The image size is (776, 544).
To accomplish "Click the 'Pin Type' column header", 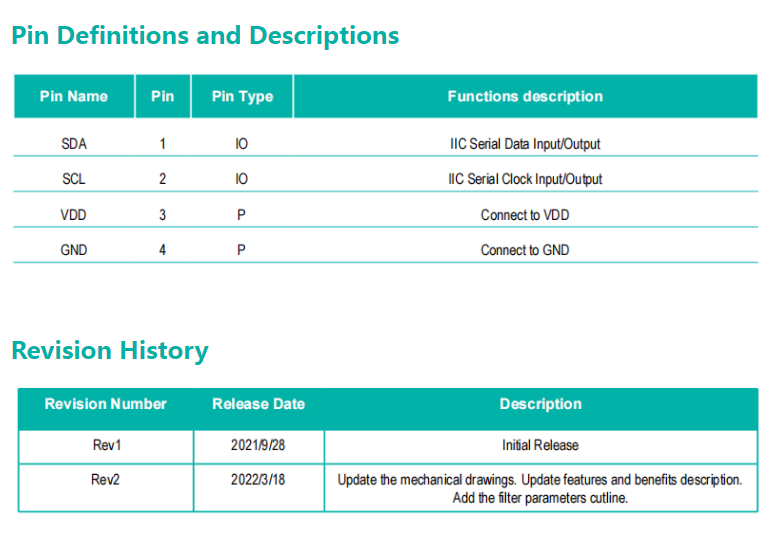I will pos(242,97).
